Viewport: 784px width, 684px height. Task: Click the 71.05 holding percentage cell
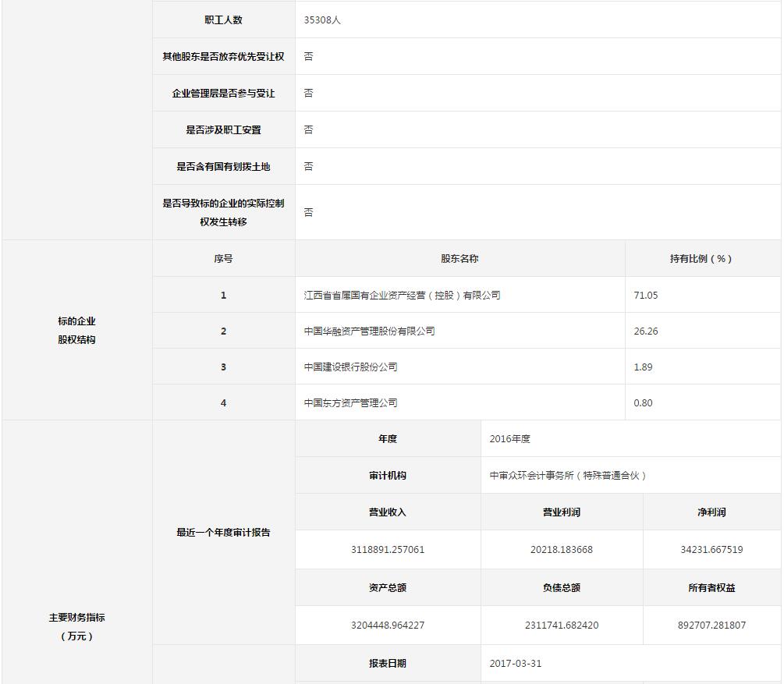[646, 296]
